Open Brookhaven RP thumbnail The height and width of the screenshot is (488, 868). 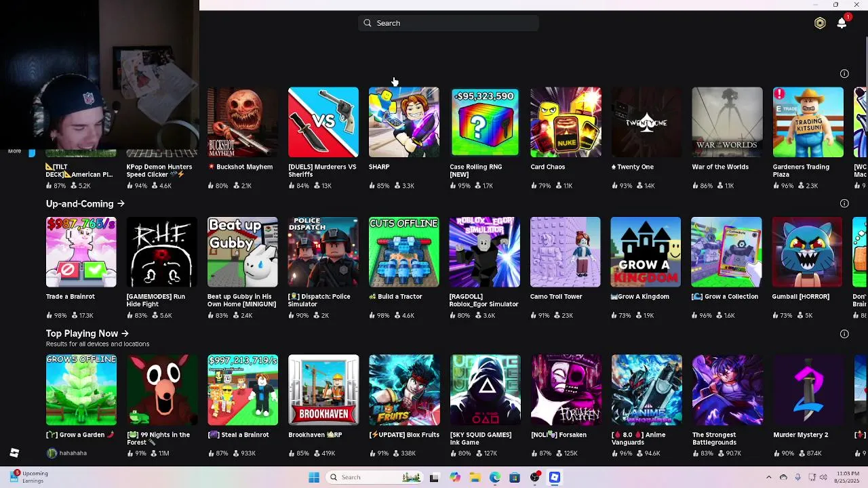click(323, 390)
